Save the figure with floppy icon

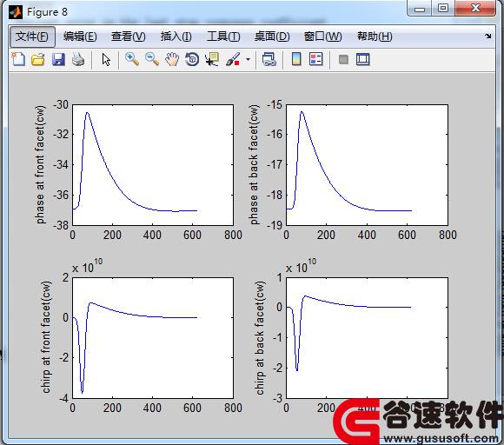tap(58, 59)
